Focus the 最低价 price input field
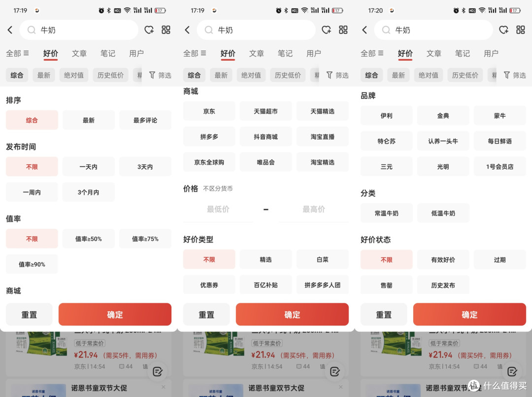Image resolution: width=532 pixels, height=397 pixels. [218, 209]
